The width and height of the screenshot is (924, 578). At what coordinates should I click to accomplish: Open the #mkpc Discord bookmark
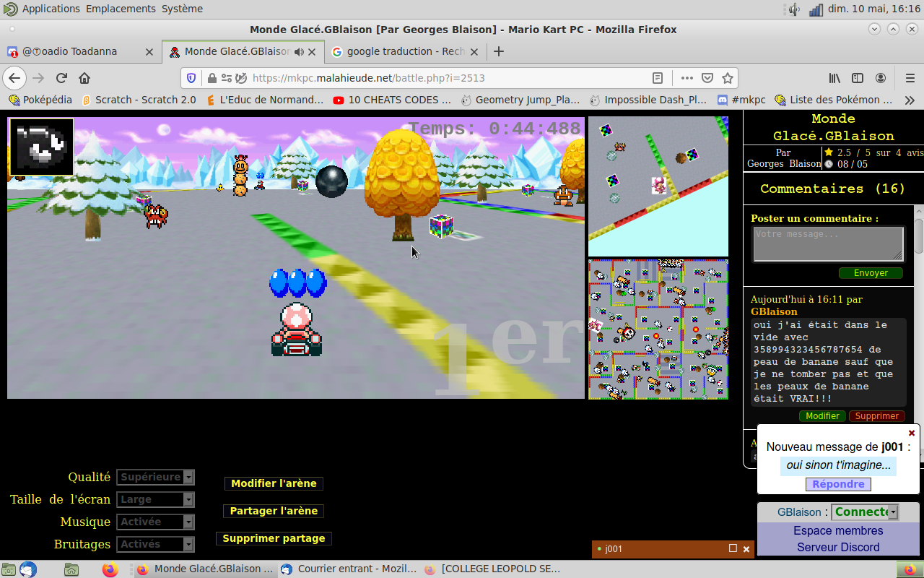tap(741, 100)
